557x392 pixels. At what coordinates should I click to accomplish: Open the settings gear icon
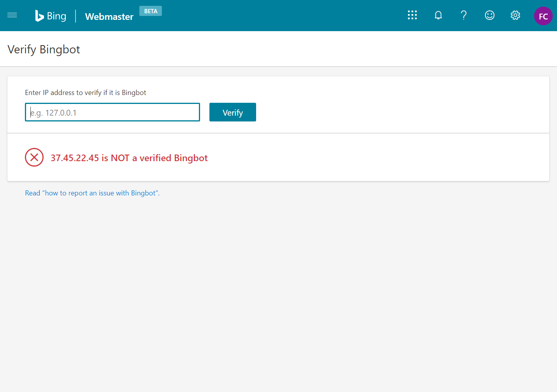click(515, 15)
